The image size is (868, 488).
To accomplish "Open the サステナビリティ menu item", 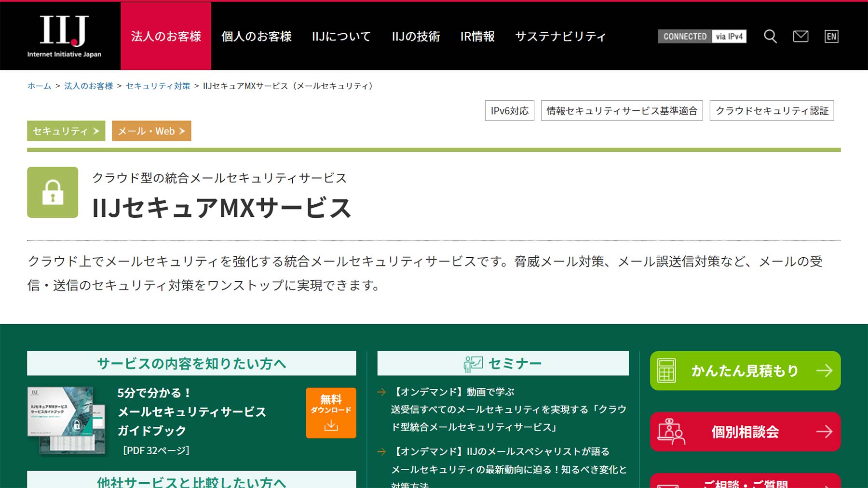I will [x=560, y=36].
